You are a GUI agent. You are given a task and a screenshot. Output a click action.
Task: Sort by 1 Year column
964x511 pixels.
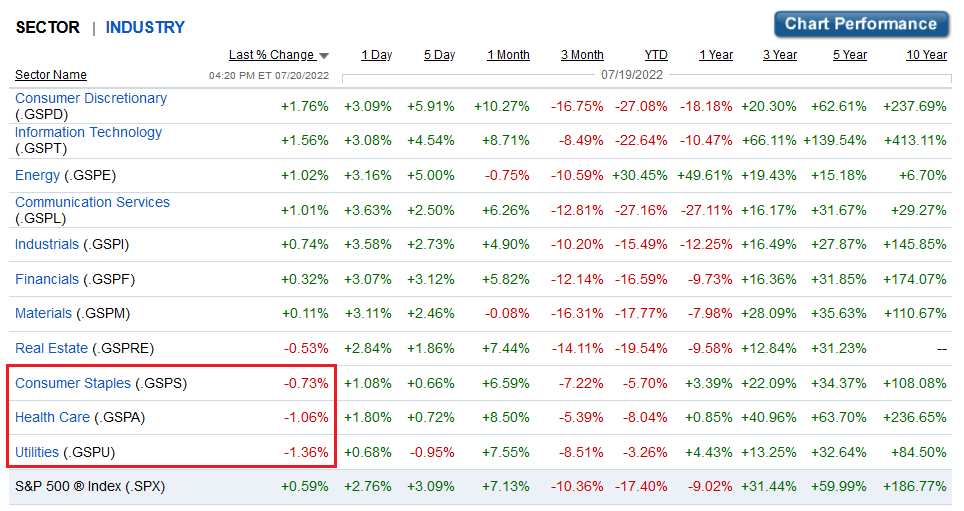pos(716,55)
